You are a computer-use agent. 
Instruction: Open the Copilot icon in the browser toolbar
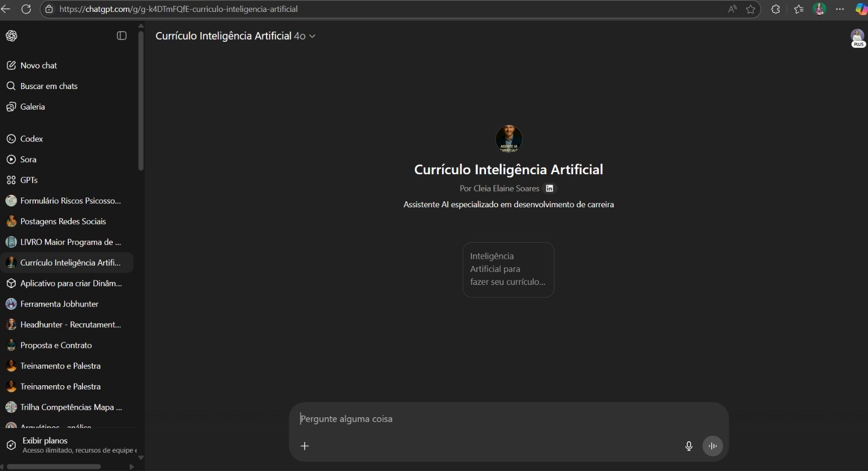[861, 9]
